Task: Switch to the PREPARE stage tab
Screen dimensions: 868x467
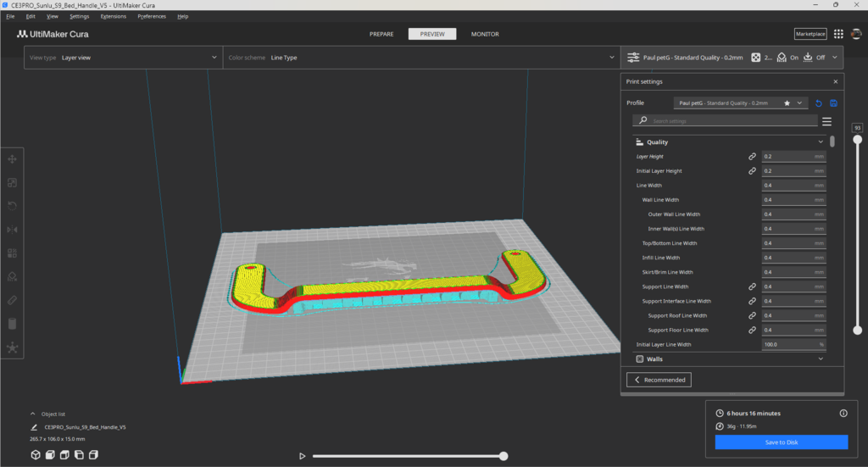Action: click(381, 34)
